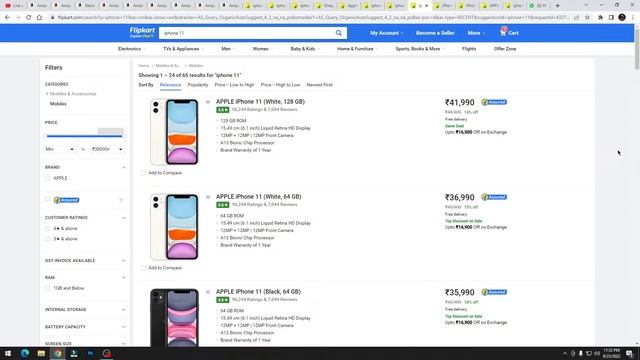Viewport: 640px width, 360px height.
Task: Open the TVs & Appliances menu
Action: point(183,49)
